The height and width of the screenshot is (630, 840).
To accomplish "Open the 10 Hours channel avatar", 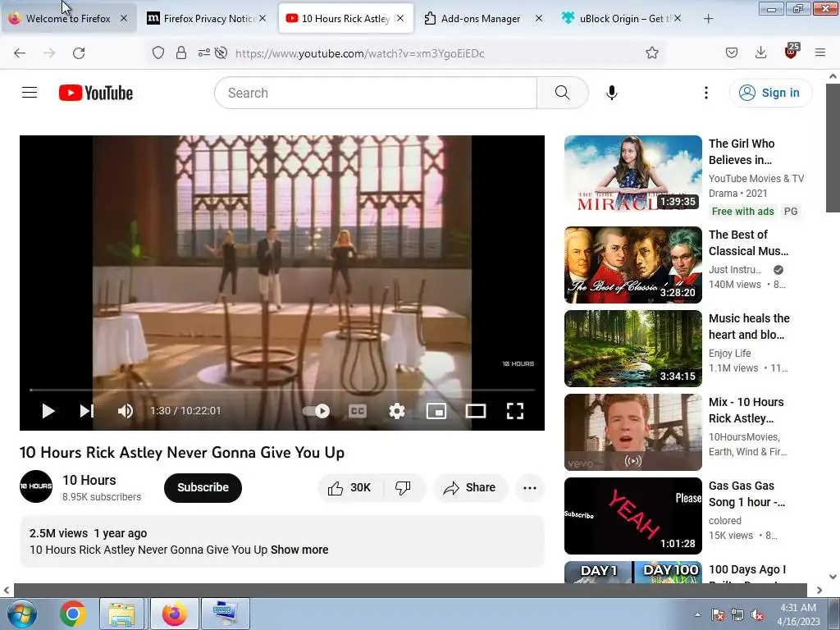I will (x=36, y=486).
